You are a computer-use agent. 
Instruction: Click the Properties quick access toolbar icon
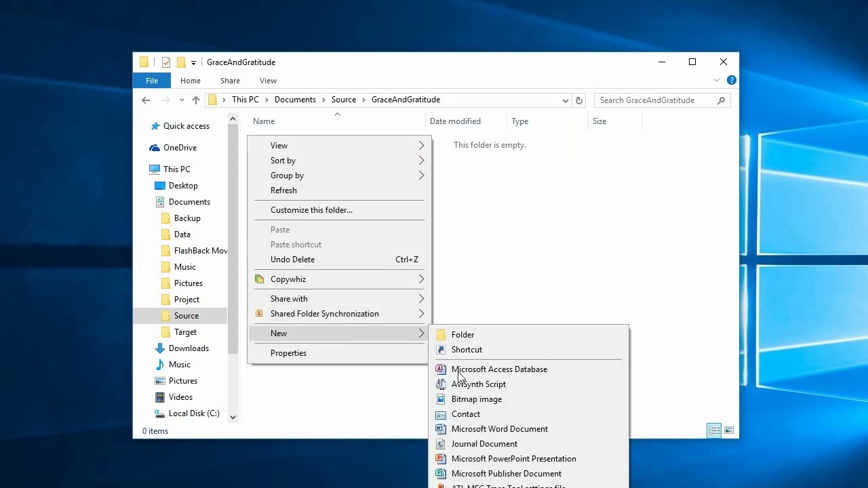pyautogui.click(x=165, y=62)
